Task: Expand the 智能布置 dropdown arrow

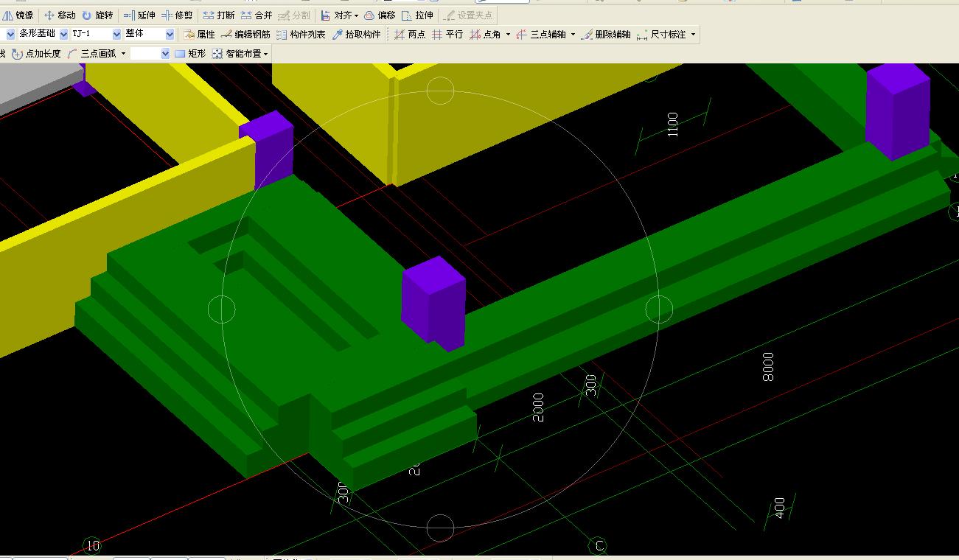Action: coord(265,54)
